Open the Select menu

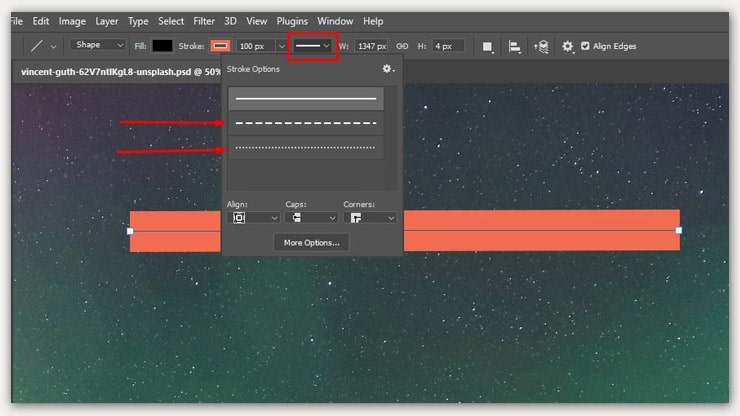[x=171, y=21]
